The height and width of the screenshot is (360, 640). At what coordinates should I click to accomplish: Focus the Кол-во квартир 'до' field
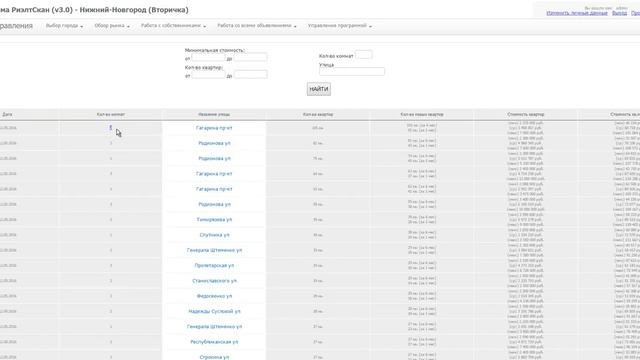[251, 75]
